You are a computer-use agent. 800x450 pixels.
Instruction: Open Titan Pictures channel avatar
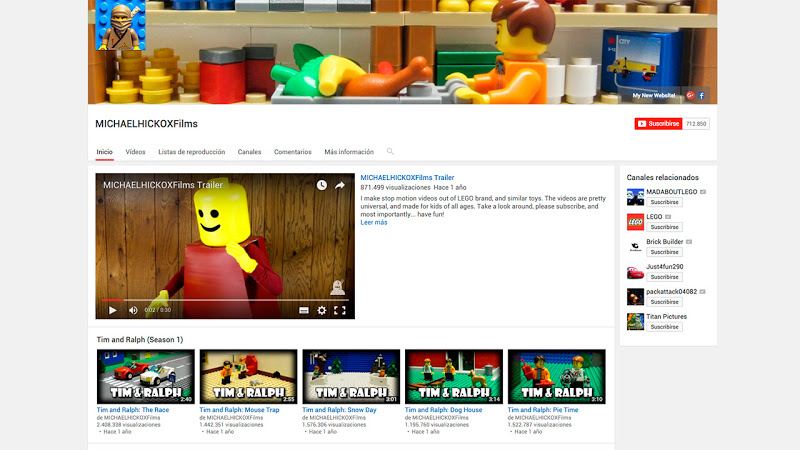coord(635,322)
